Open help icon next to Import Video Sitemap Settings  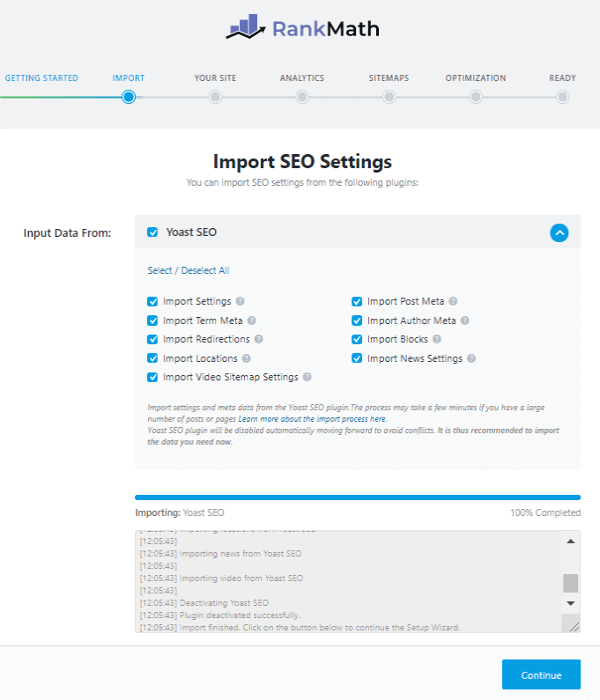[307, 377]
